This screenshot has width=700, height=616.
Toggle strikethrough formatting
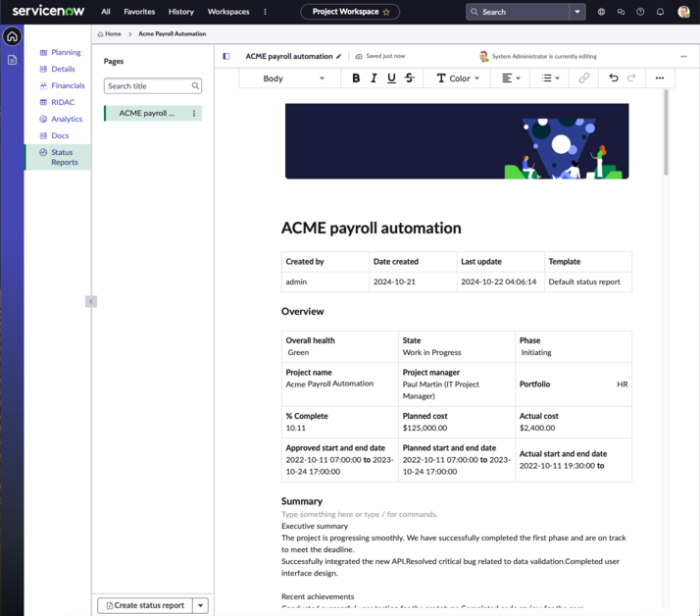pyautogui.click(x=410, y=78)
